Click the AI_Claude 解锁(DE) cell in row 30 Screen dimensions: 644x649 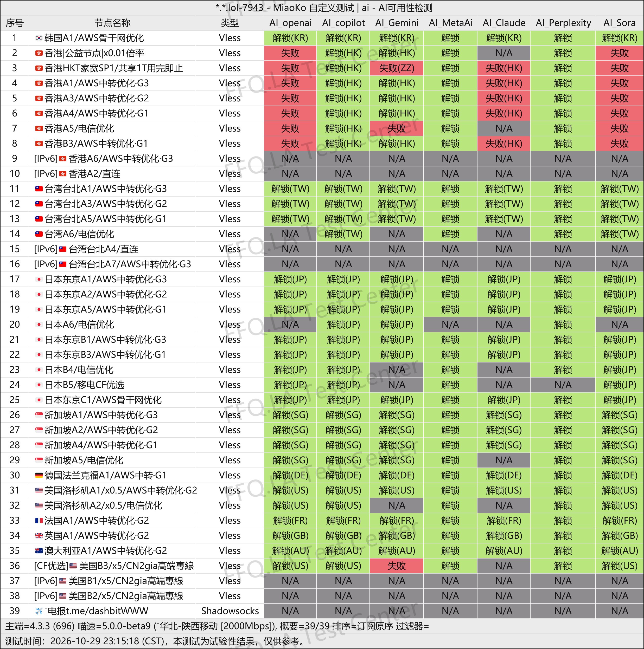pos(503,475)
